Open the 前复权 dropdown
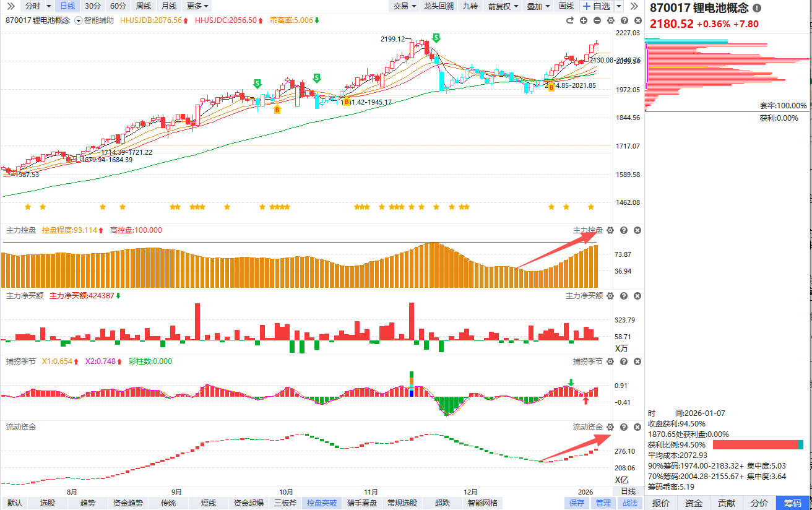The image size is (812, 510). (x=503, y=6)
